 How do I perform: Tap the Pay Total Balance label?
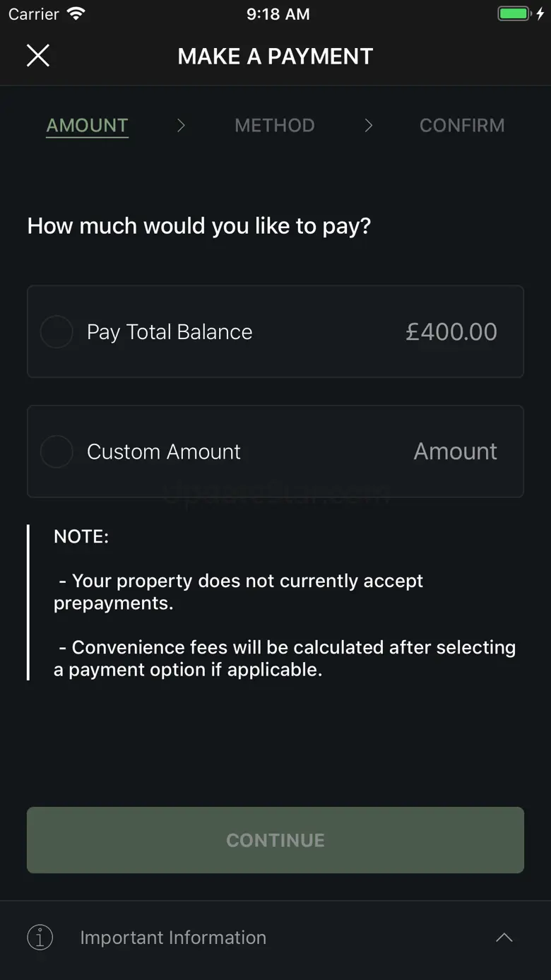click(170, 331)
